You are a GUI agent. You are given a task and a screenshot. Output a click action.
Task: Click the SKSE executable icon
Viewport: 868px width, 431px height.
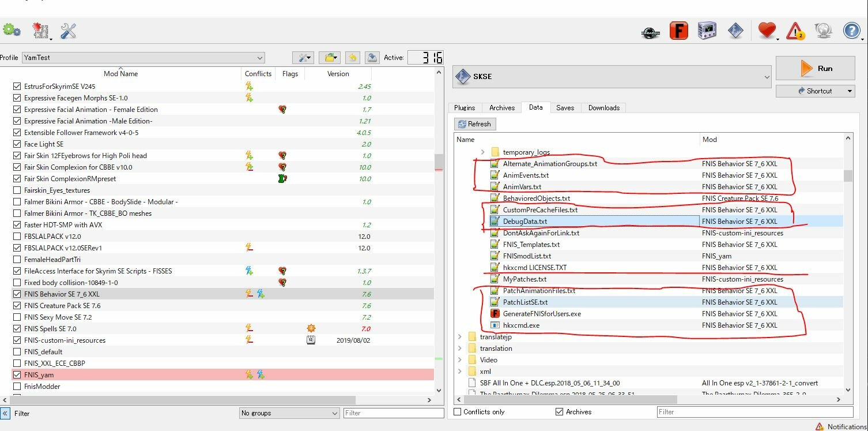pyautogui.click(x=463, y=76)
